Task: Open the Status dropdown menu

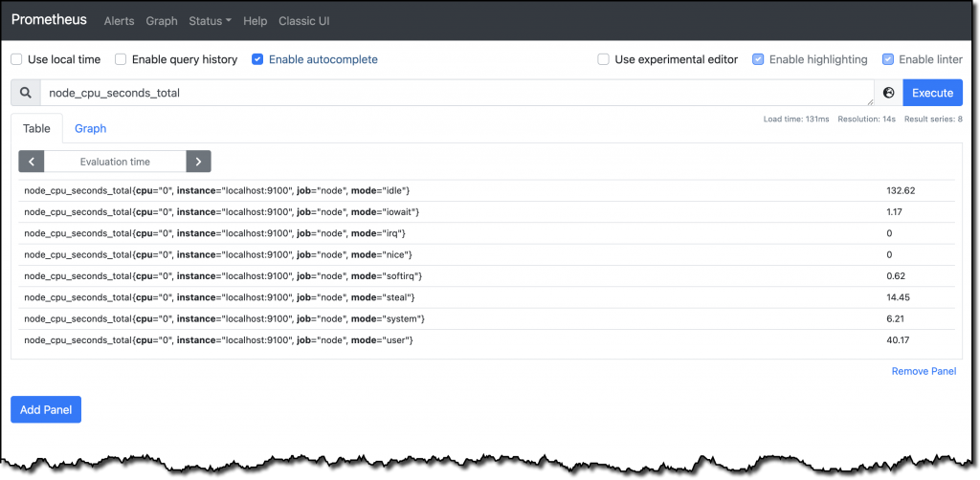Action: pyautogui.click(x=210, y=21)
